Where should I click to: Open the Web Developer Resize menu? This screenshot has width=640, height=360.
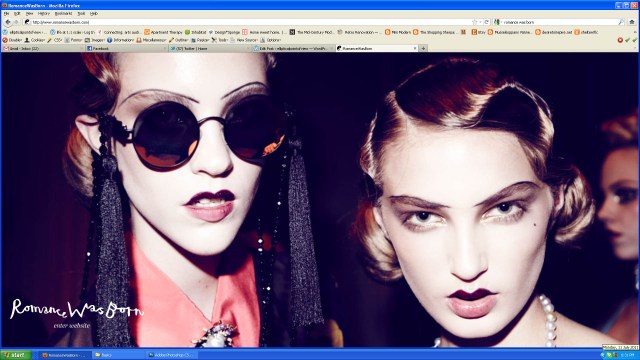[200, 40]
